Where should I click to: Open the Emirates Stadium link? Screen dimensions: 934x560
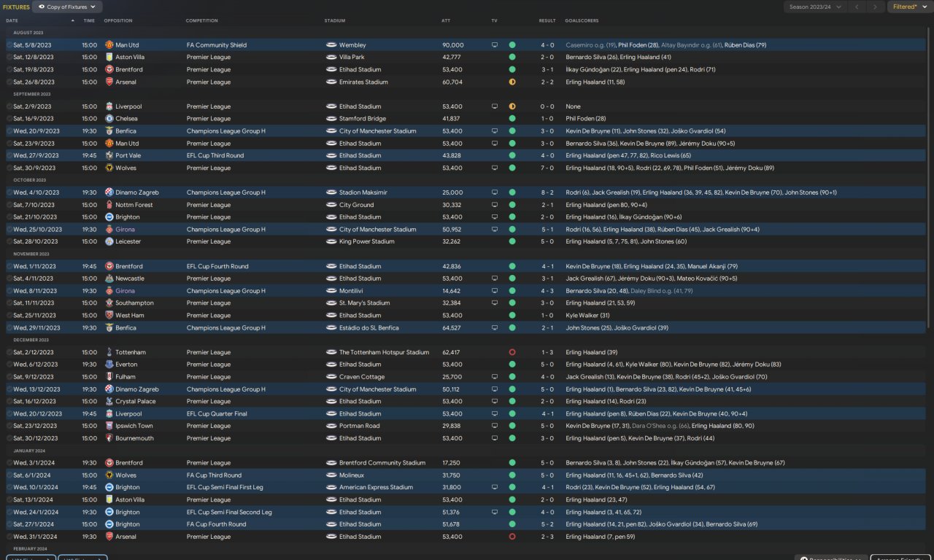click(364, 82)
